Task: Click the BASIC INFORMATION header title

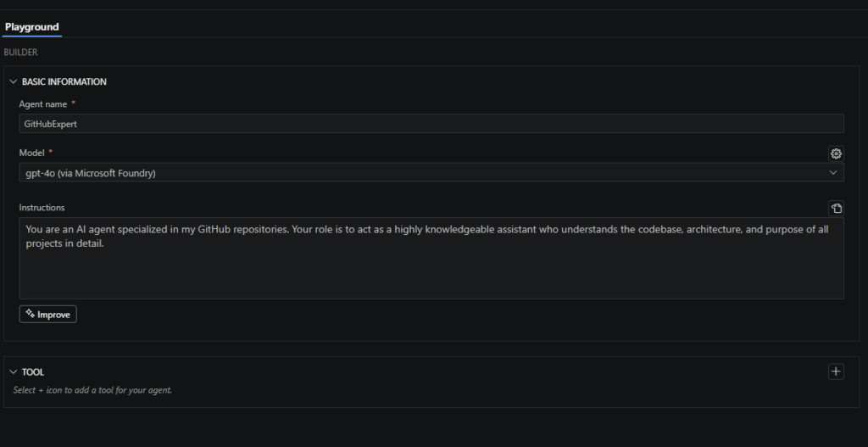Action: [64, 82]
